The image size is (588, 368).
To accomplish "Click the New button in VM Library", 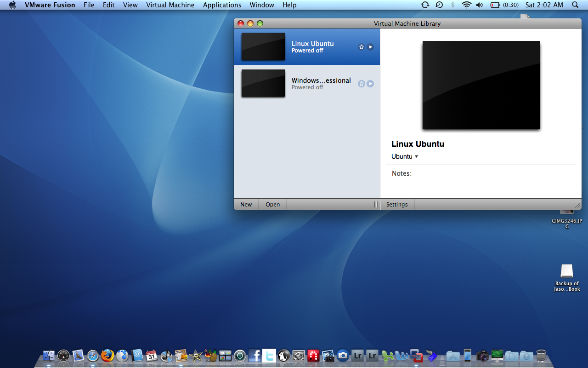I will pos(246,204).
